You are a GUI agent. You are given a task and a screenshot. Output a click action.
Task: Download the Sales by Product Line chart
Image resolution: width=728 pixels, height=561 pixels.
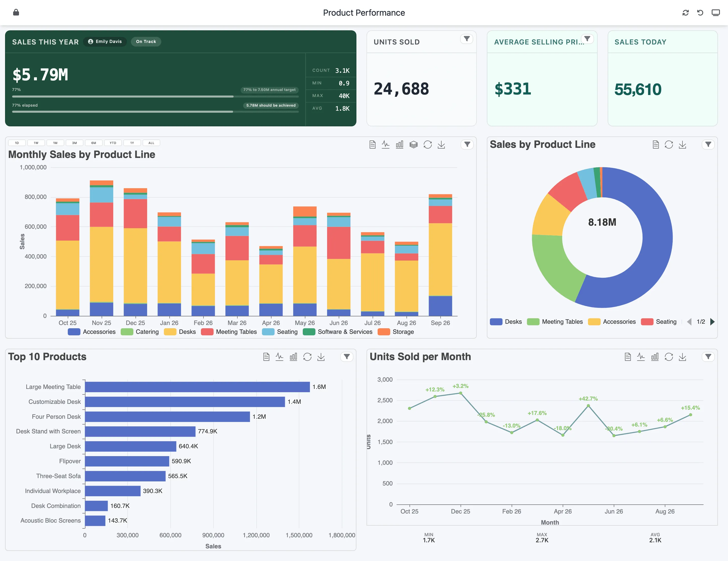682,145
